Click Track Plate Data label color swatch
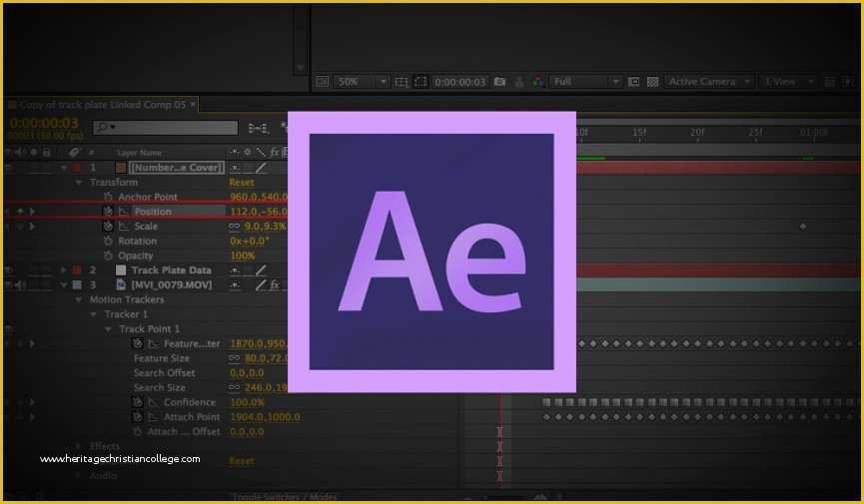Image resolution: width=864 pixels, height=504 pixels. [x=77, y=269]
